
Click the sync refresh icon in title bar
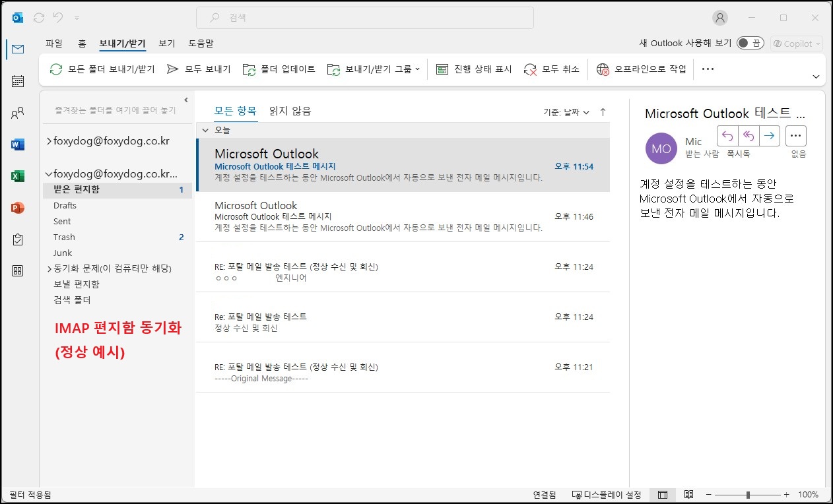coord(39,18)
